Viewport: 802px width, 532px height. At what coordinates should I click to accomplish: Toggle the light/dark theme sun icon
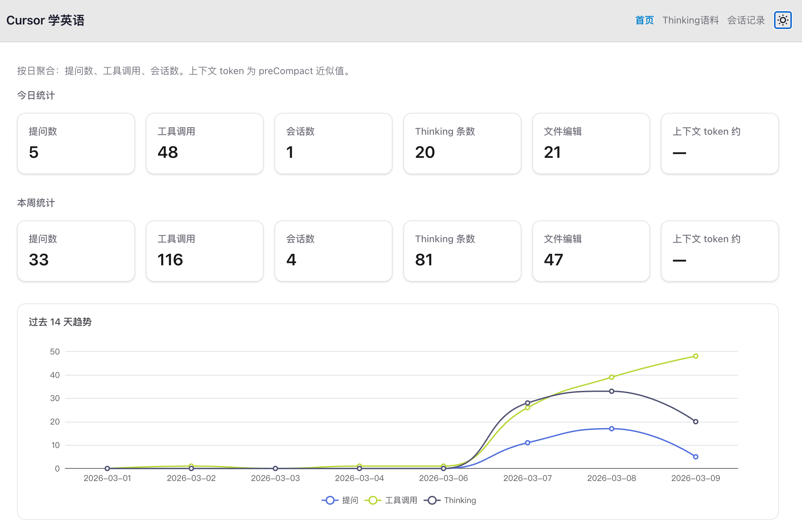783,20
